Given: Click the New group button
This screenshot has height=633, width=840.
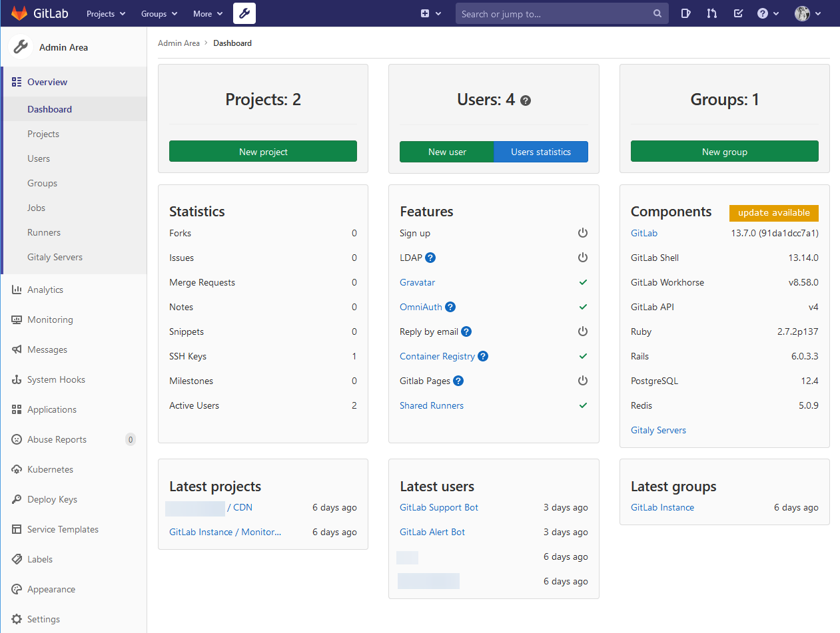Looking at the screenshot, I should (x=724, y=151).
